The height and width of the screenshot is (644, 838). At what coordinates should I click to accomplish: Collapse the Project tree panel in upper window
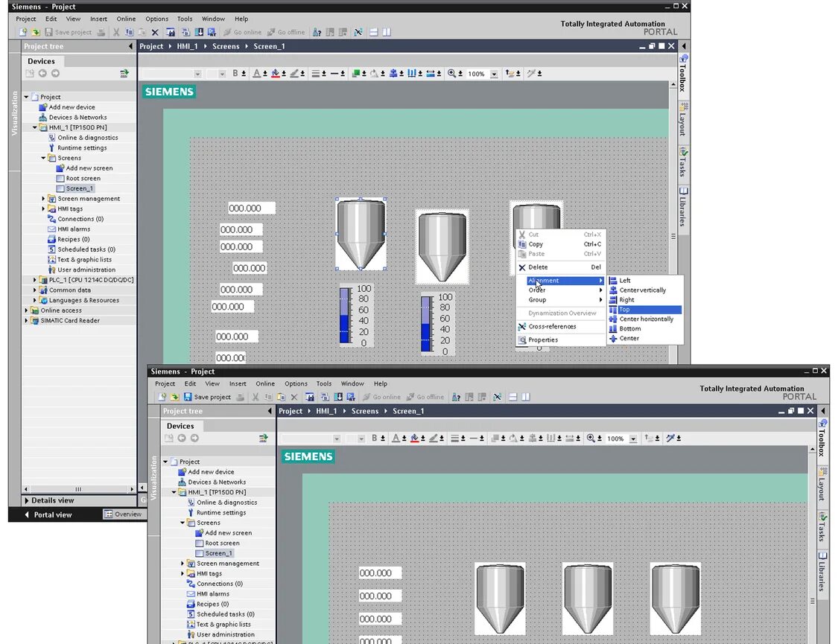(x=130, y=46)
